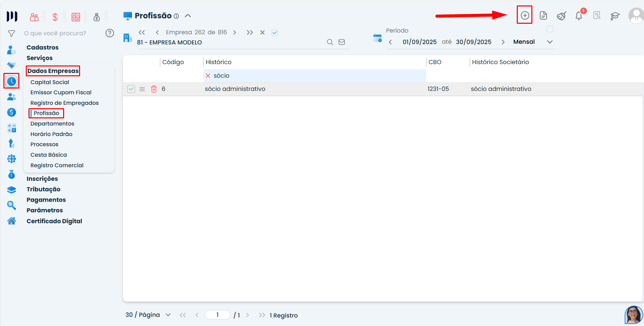The image size is (644, 326).
Task: Select the stacked layers sidebar icon
Action: 12,190
